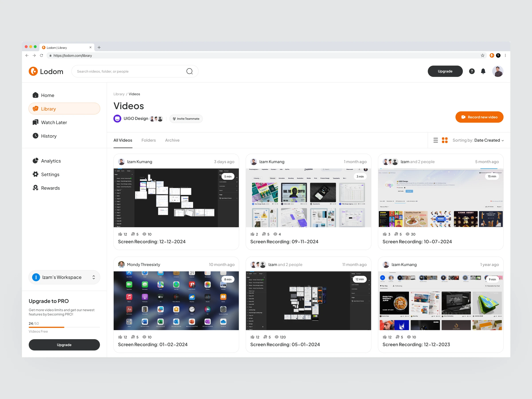
Task: Switch to the Folders tab
Action: (148, 140)
